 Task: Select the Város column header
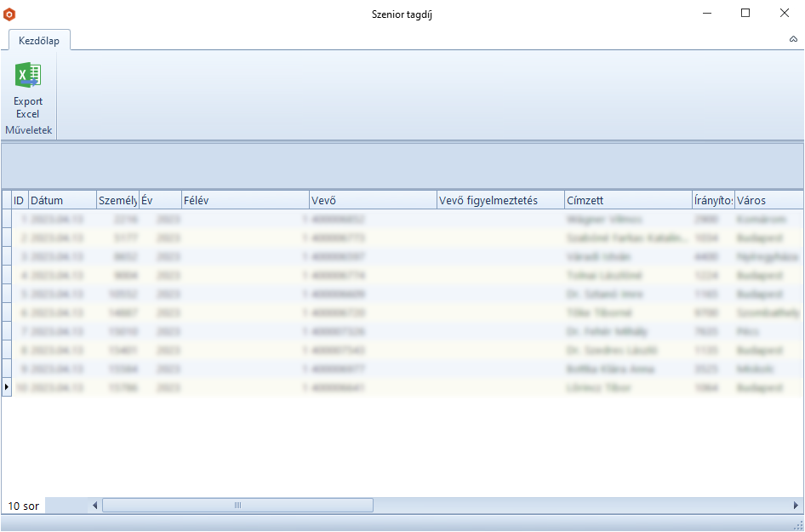pos(766,201)
